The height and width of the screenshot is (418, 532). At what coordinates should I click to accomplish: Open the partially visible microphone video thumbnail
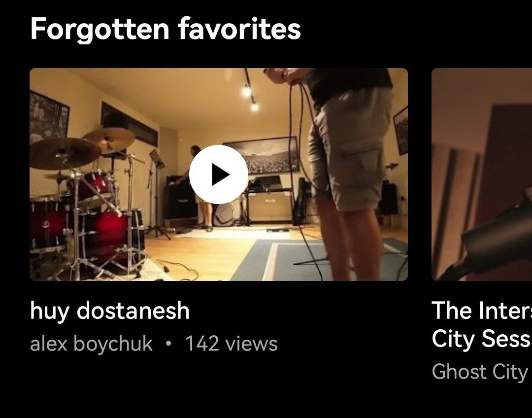coord(482,174)
